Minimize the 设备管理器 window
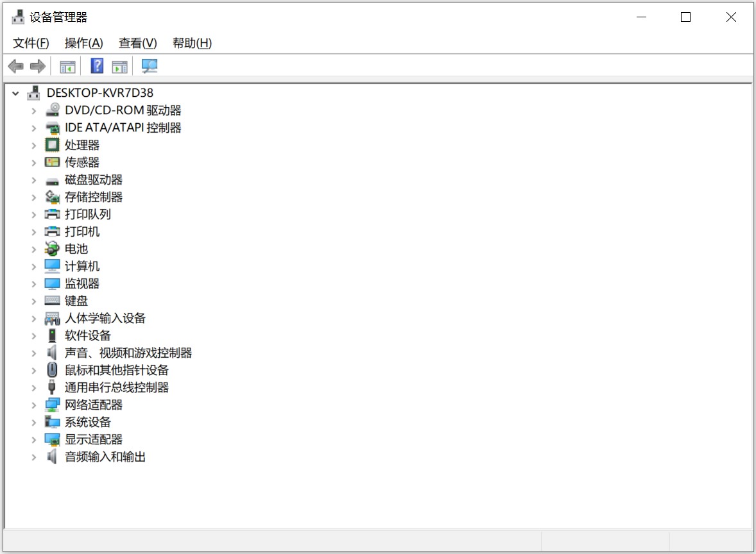Viewport: 756px width, 554px height. [x=641, y=17]
